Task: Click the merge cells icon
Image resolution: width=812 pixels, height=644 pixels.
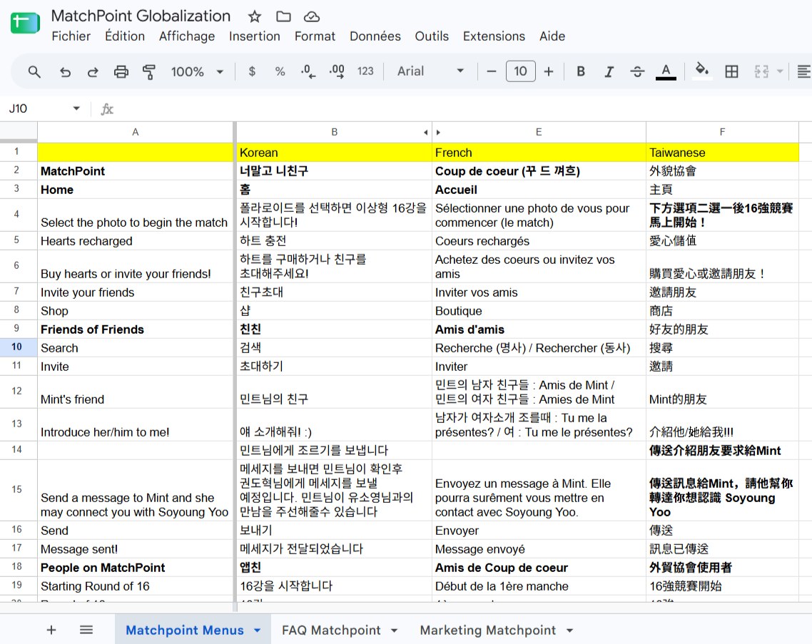Action: click(761, 71)
